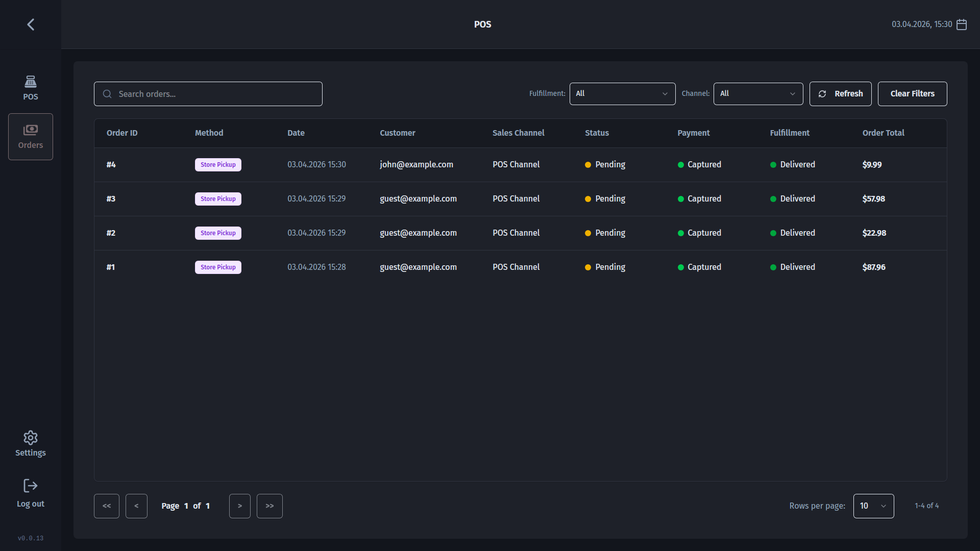Screen dimensions: 980x551
Task: Open order #2
Action: click(x=521, y=233)
